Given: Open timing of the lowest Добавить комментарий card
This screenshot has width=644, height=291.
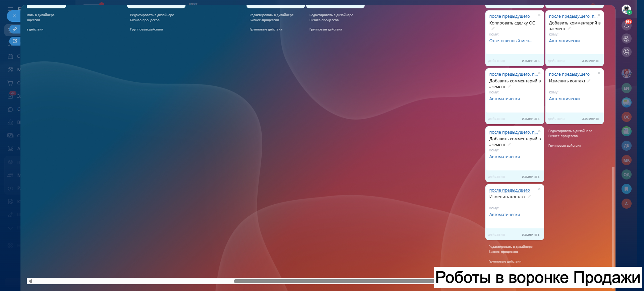Looking at the screenshot, I should (x=513, y=132).
